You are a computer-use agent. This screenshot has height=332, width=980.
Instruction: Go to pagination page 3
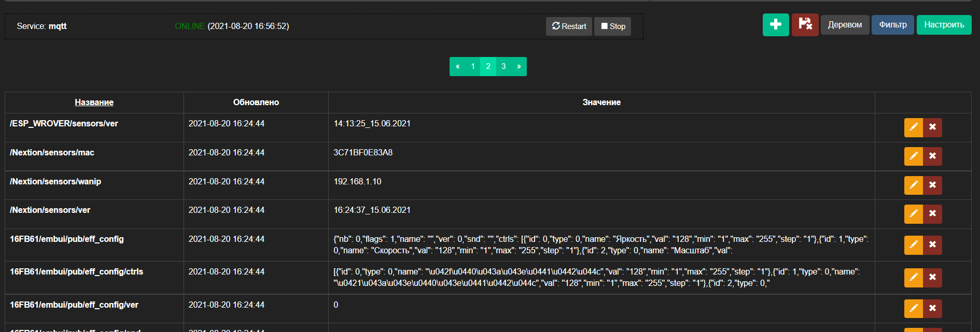[x=503, y=66]
